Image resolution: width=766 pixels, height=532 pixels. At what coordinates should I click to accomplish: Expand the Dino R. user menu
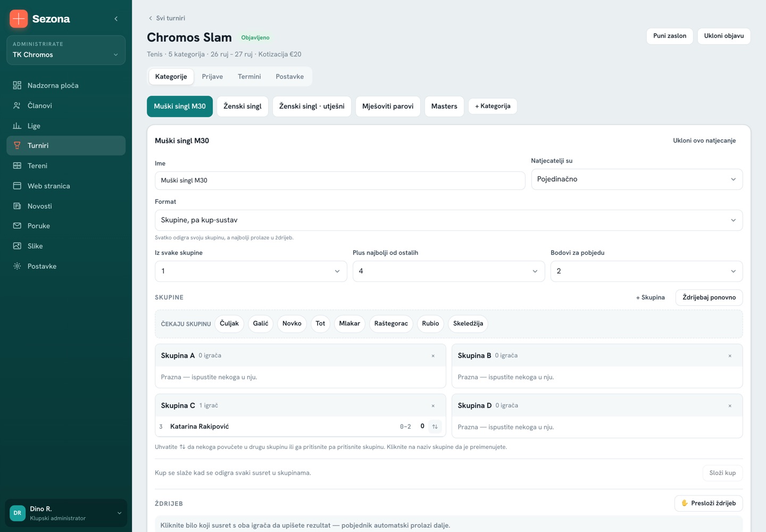(x=66, y=513)
